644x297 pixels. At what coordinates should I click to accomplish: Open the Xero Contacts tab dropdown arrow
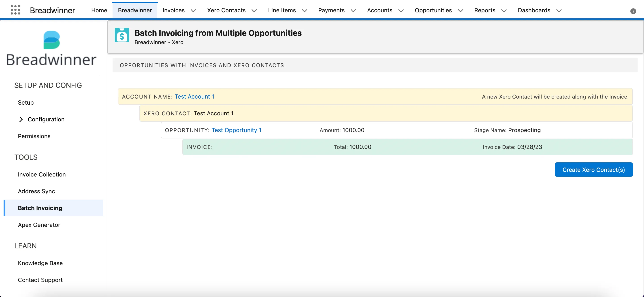point(254,11)
